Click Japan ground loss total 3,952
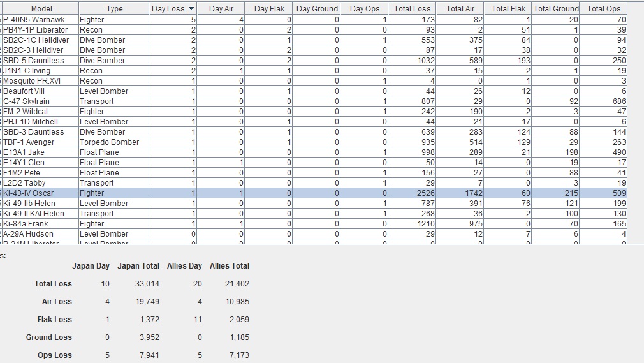The image size is (644, 363). click(x=149, y=337)
